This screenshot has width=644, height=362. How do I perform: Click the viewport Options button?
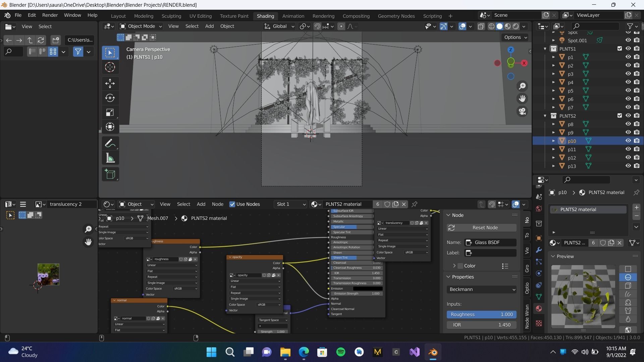515,37
